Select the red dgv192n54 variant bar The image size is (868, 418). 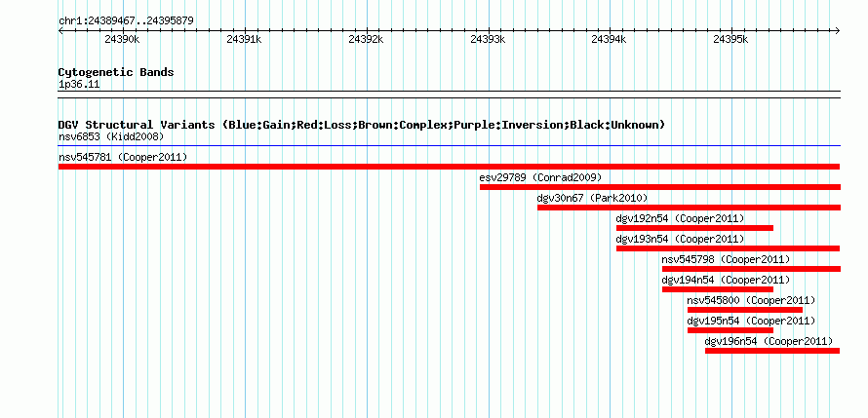(x=694, y=228)
